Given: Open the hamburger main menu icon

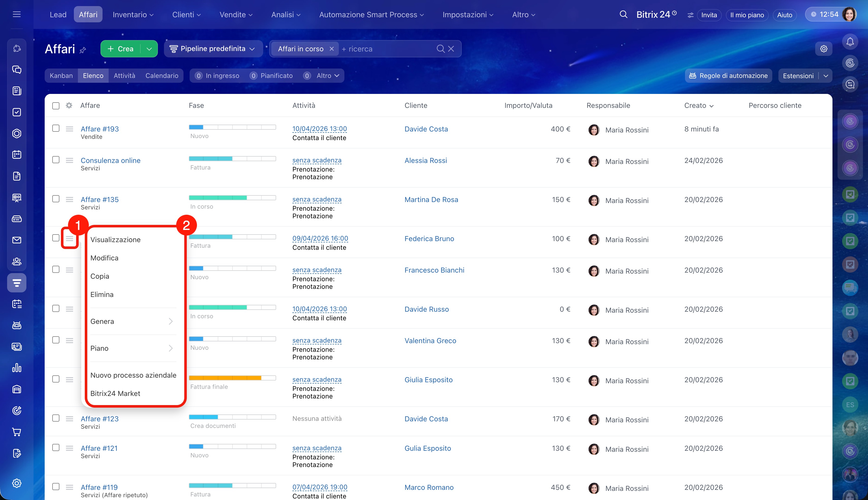Looking at the screenshot, I should pos(16,14).
